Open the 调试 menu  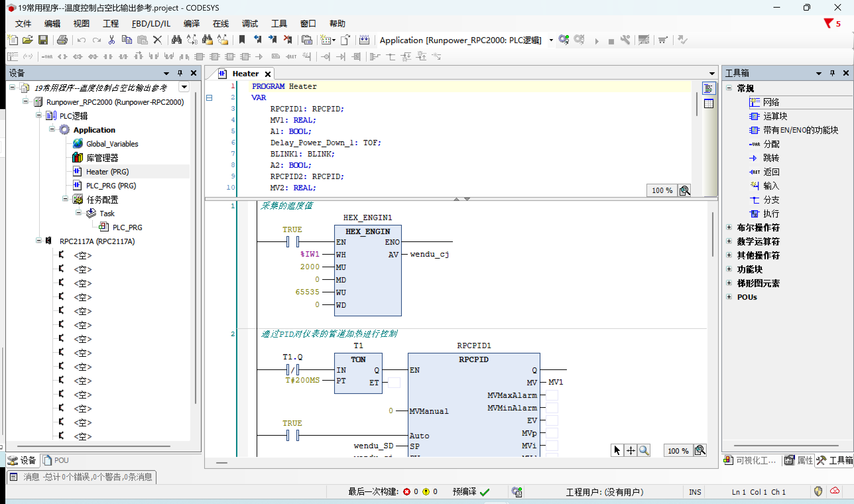tap(250, 24)
